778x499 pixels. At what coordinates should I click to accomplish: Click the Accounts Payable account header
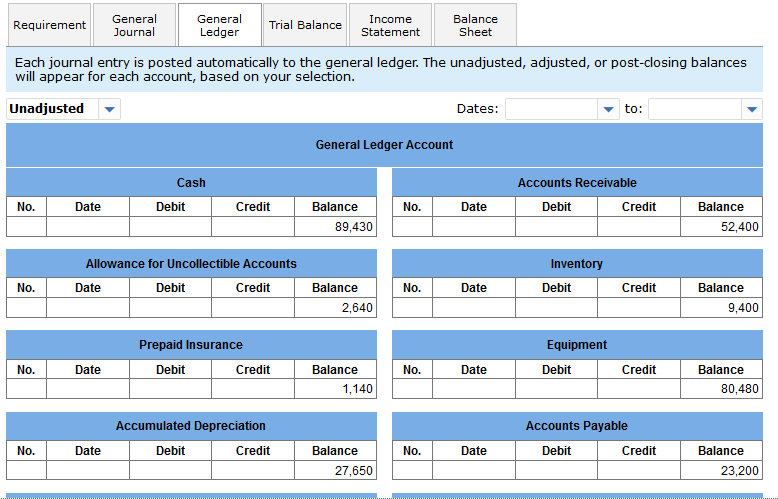[577, 426]
